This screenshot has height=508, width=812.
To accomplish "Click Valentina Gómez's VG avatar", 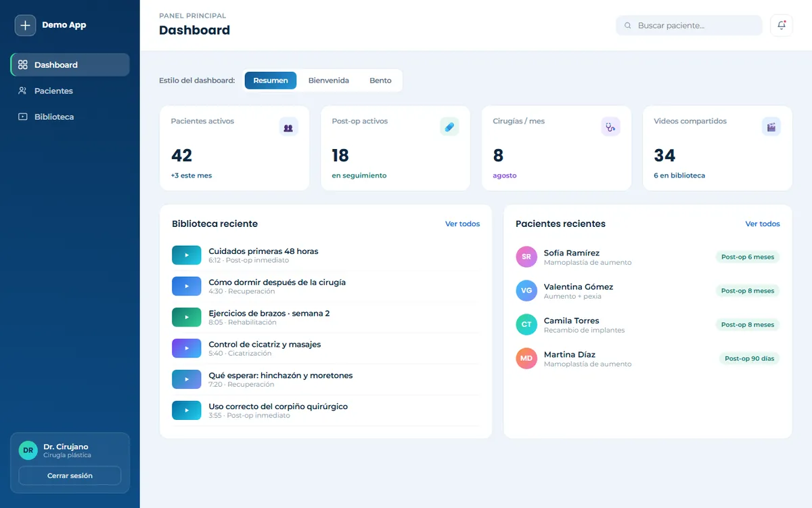I will tap(526, 291).
